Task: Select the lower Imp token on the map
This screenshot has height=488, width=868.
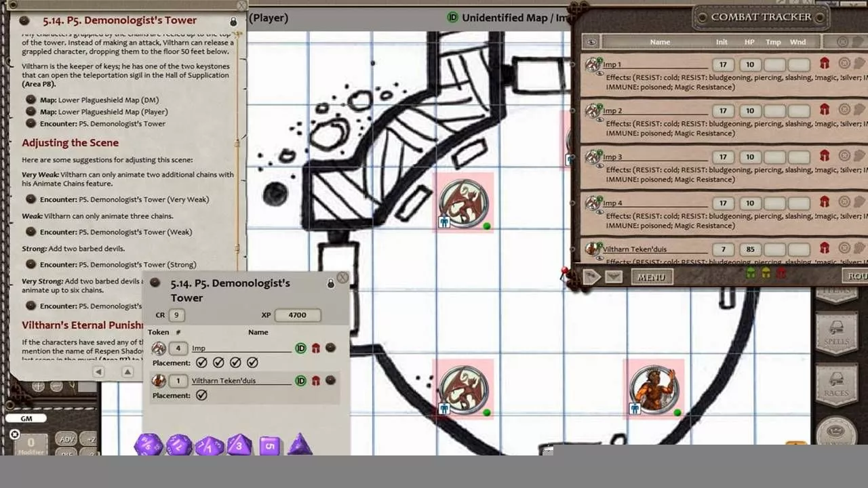Action: [x=464, y=389]
